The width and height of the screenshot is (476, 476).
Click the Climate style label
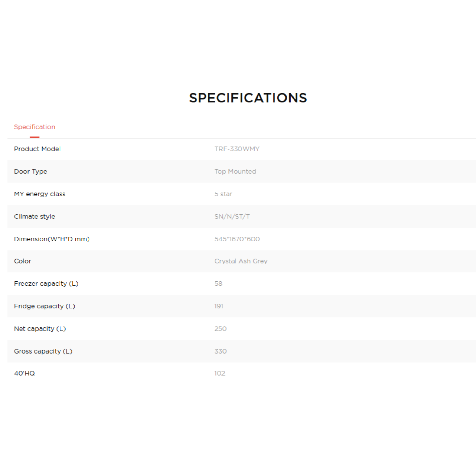click(x=34, y=217)
